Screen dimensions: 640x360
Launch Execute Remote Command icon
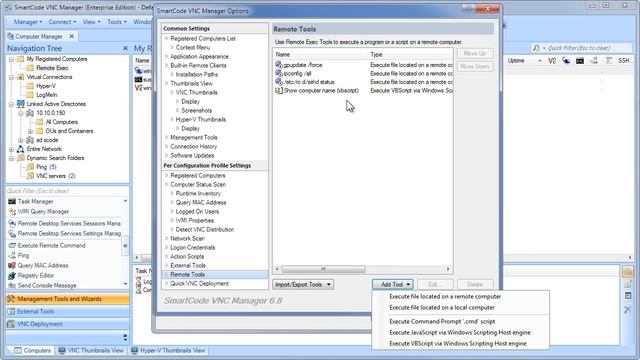point(12,245)
